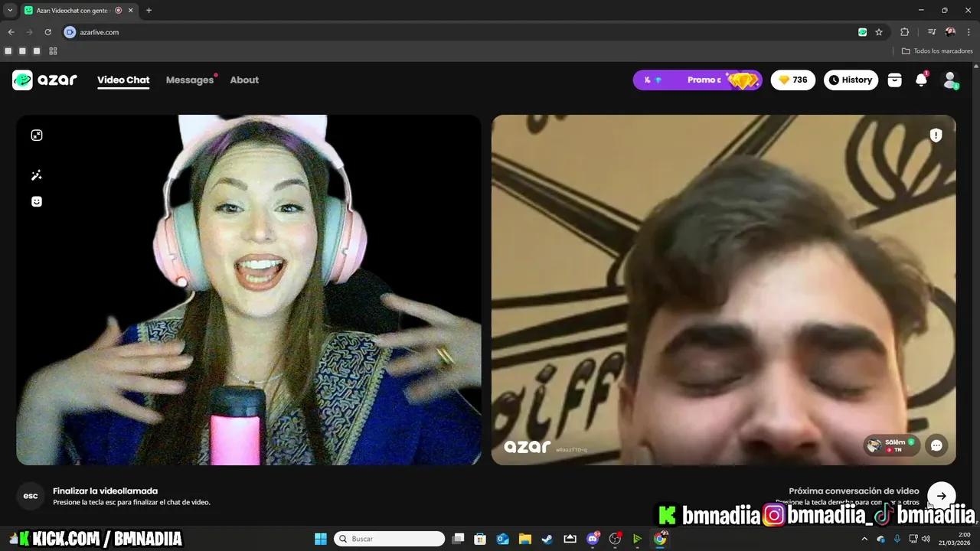
Task: Click the Buscar taskbar search box
Action: [390, 539]
